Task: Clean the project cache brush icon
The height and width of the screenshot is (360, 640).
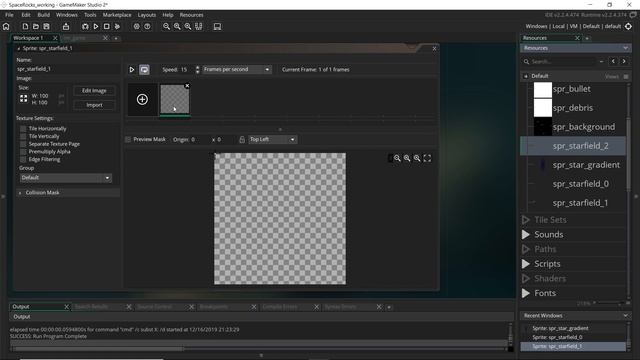Action: click(x=117, y=27)
